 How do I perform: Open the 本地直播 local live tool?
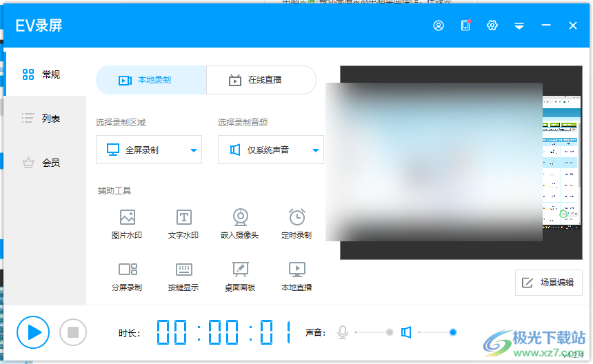click(296, 276)
